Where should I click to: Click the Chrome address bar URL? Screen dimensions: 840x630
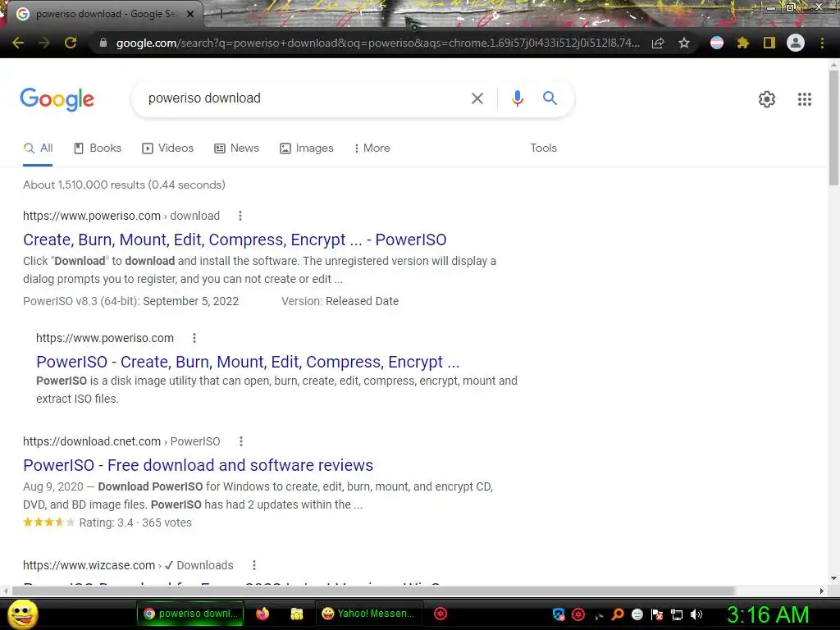[377, 43]
